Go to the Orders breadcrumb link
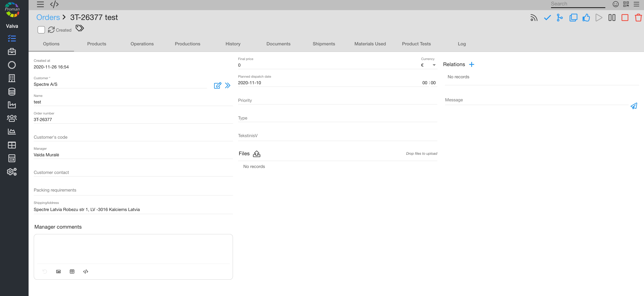This screenshot has width=644, height=296. tap(48, 17)
